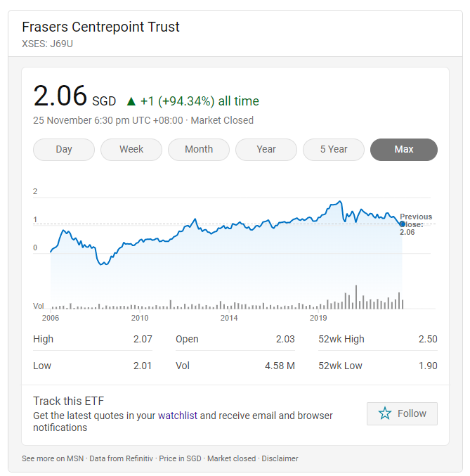The width and height of the screenshot is (470, 476).
Task: Switch chart to Year range
Action: point(266,149)
